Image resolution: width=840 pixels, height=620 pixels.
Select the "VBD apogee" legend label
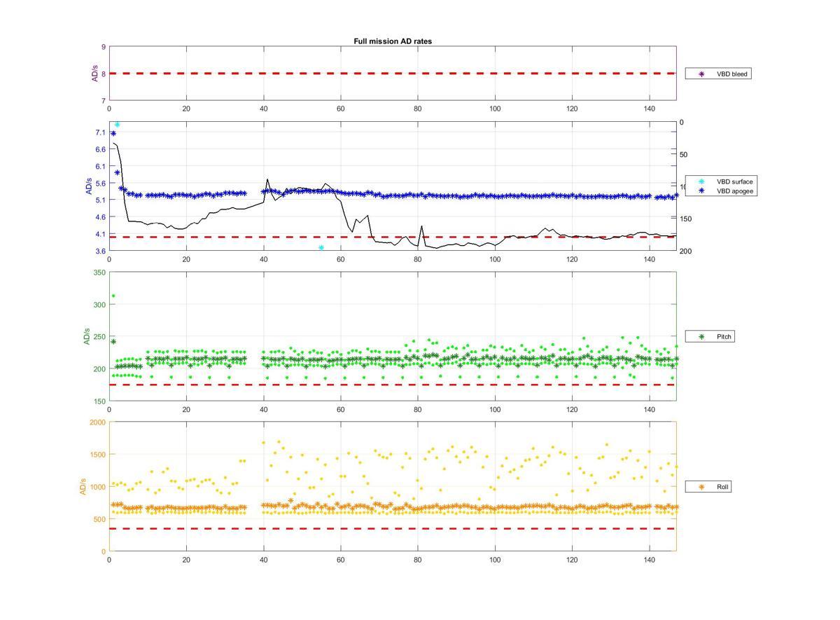[x=734, y=191]
